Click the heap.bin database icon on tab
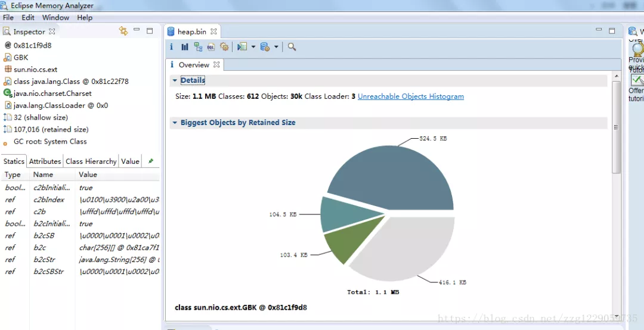Image resolution: width=644 pixels, height=330 pixels. 171,32
